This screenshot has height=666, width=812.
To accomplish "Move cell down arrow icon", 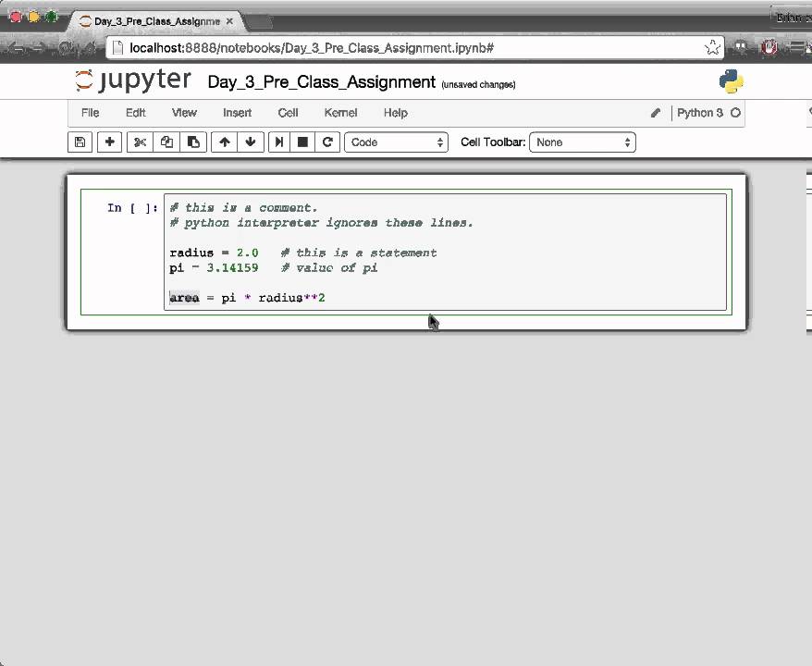I will tap(251, 142).
